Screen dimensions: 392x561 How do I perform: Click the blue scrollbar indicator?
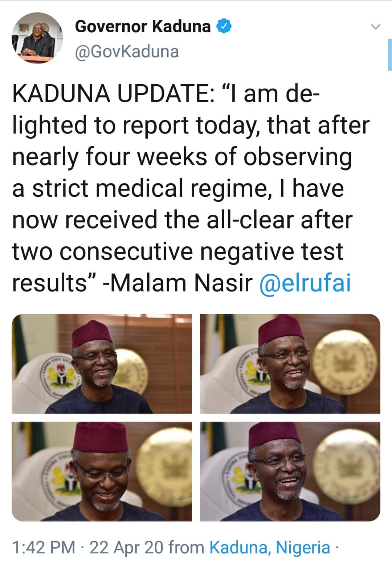click(x=389, y=54)
